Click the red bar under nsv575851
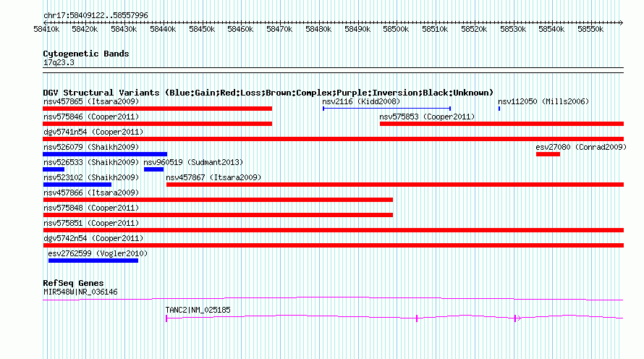The image size is (644, 359). [333, 230]
